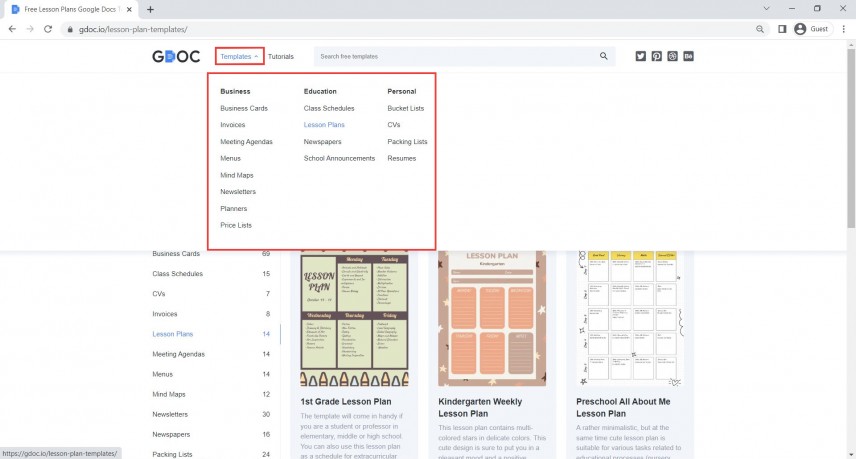
Task: Close the Free Lesson Plans tab
Action: click(129, 9)
